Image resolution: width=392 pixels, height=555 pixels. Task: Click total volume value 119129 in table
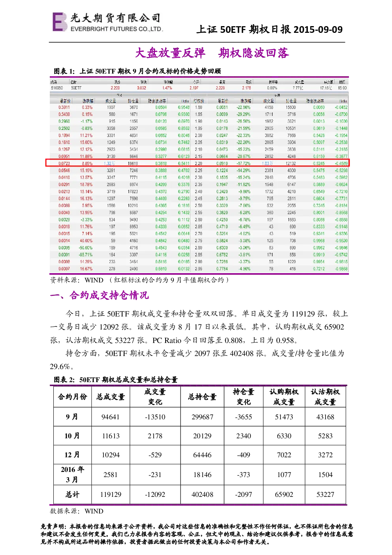[111, 494]
